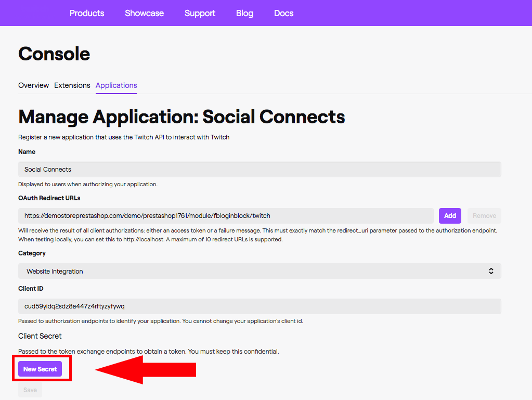The width and height of the screenshot is (532, 400).
Task: Click the Remove redirect URL button
Action: tap(484, 216)
